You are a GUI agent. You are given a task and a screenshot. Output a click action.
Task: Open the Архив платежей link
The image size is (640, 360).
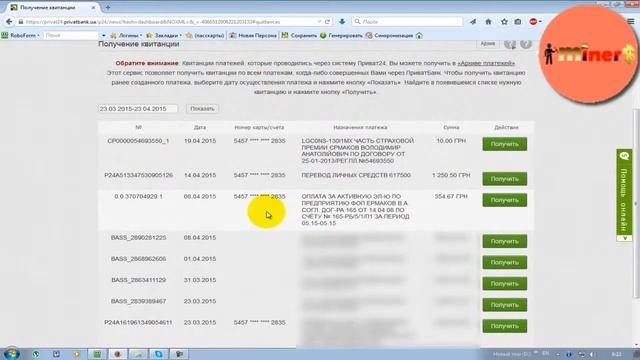coord(486,63)
